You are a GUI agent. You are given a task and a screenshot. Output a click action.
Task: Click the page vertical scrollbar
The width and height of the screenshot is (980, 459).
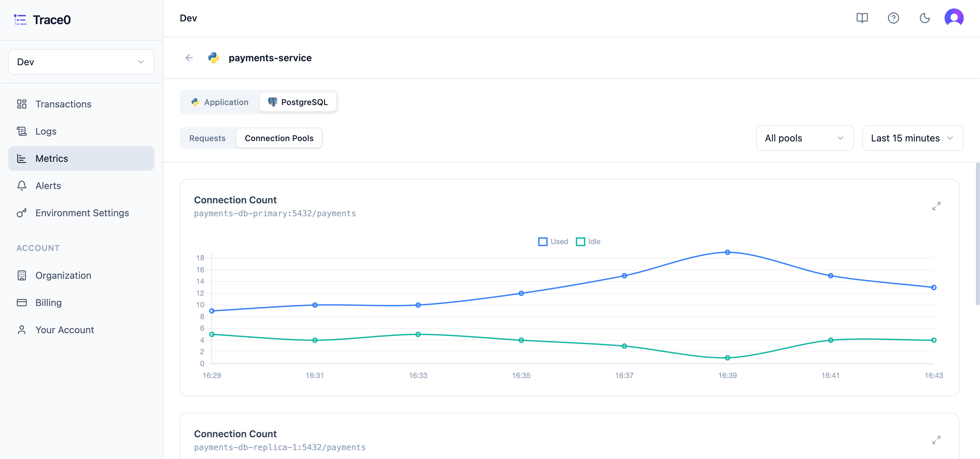[x=977, y=234]
